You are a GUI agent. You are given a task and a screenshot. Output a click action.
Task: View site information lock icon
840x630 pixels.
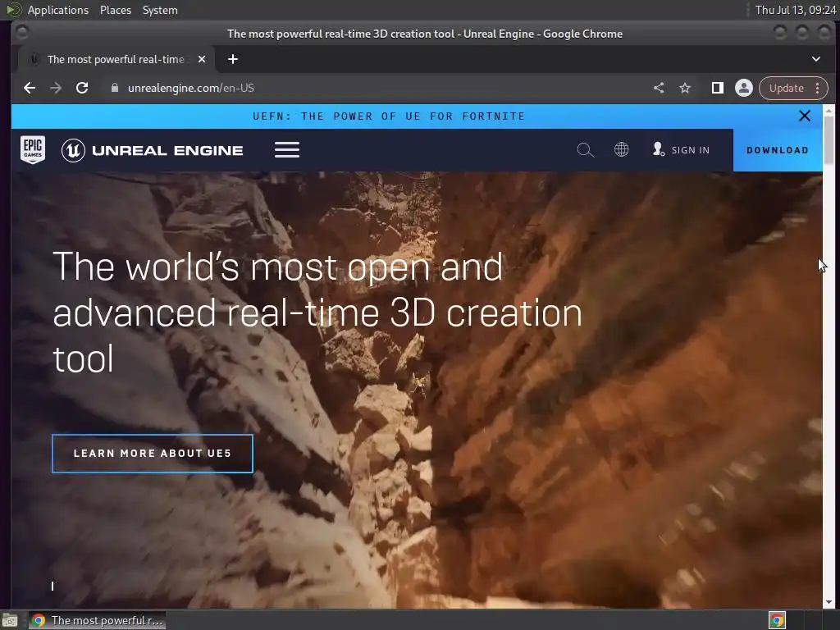coord(115,88)
